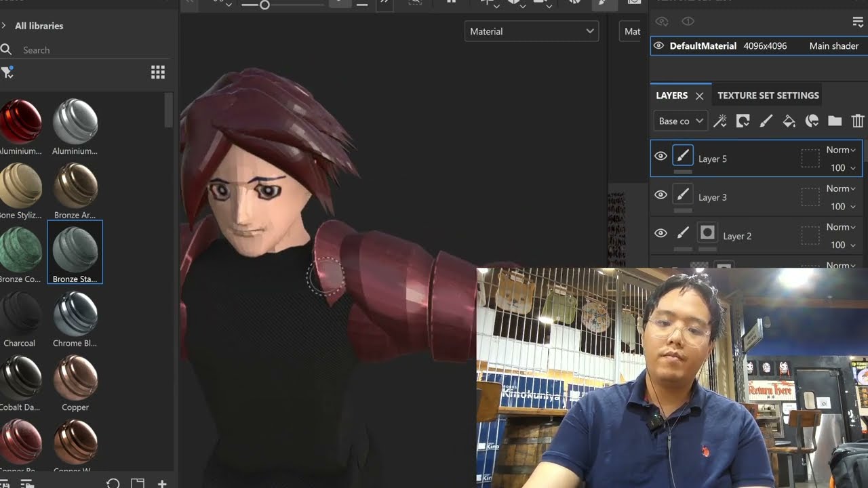Select the paint brush tool in top toolbar
Image resolution: width=868 pixels, height=488 pixels.
pos(604,3)
